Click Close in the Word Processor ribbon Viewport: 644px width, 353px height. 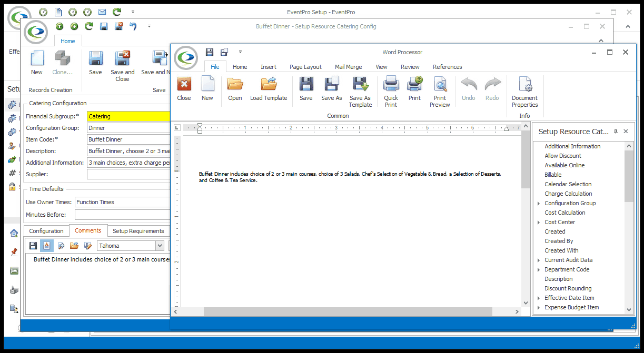pos(184,89)
